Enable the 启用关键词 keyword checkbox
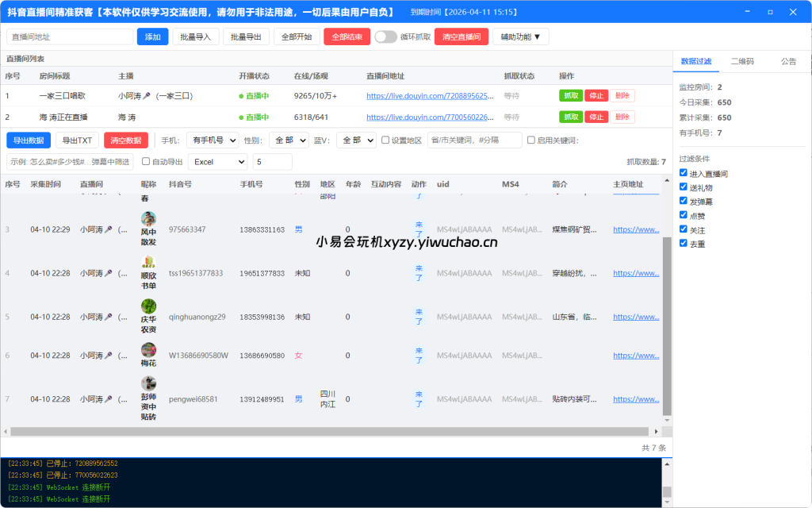The height and width of the screenshot is (508, 812). [x=530, y=140]
